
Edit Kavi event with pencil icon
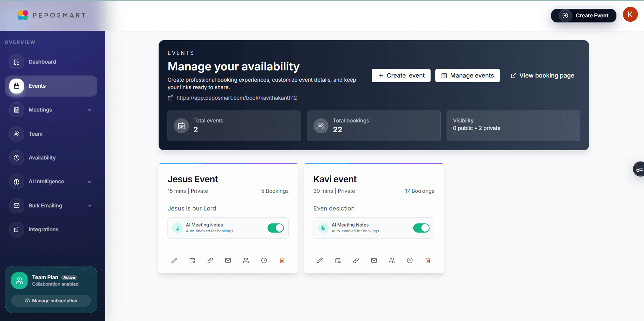pos(320,260)
